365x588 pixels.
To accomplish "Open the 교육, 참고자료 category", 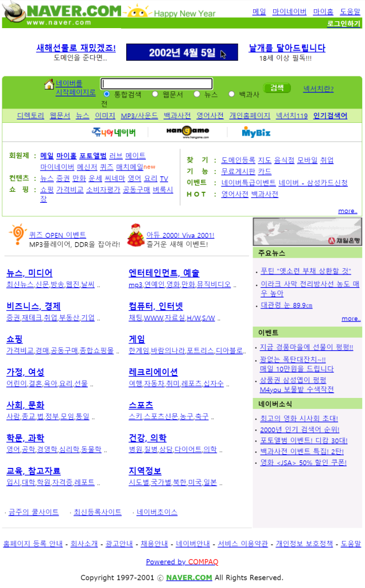I will pos(34,471).
